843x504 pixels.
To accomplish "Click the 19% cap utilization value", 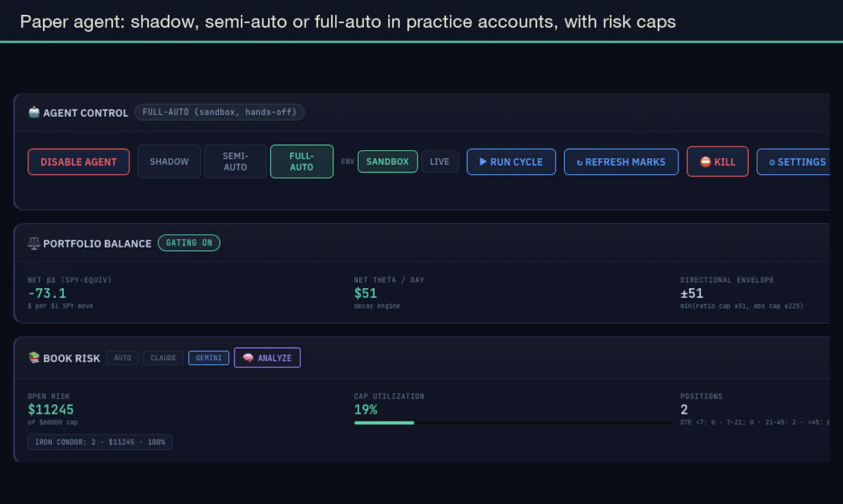I will point(366,409).
